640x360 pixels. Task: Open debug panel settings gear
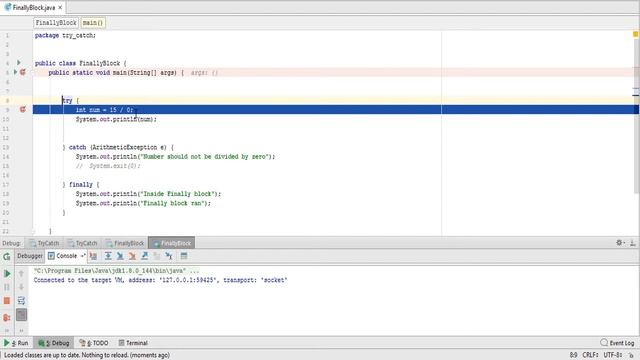[620, 243]
